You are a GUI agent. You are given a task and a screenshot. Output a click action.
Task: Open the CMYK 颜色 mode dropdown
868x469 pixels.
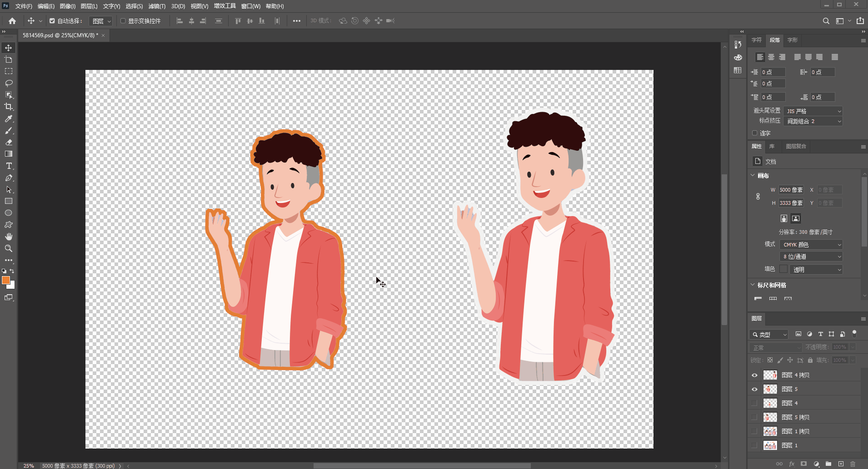[x=811, y=245]
